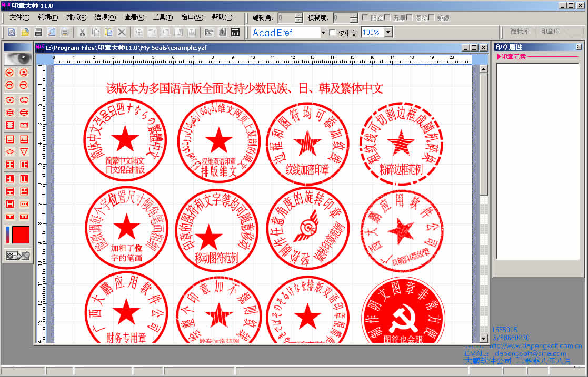This screenshot has width=588, height=377.
Task: Click the eye preview icon
Action: pyautogui.click(x=17, y=57)
